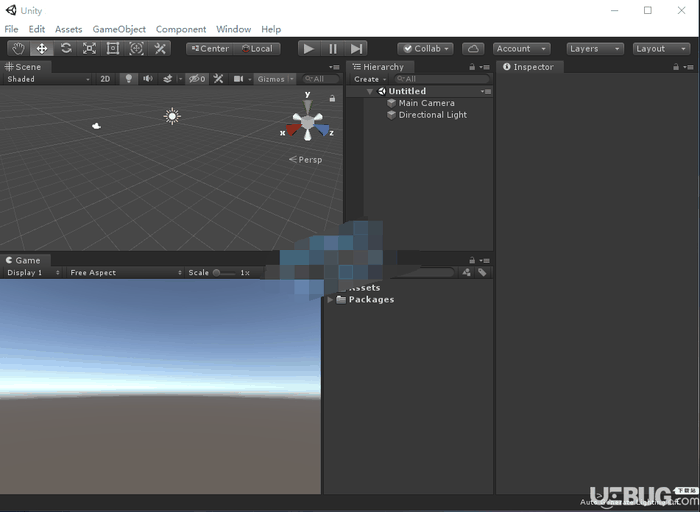Open the Edit menu
This screenshot has height=512, width=700.
click(37, 29)
